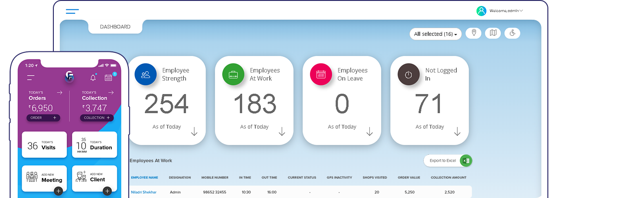
Task: Expand the Employees At Work card down arrow
Action: pos(282,132)
